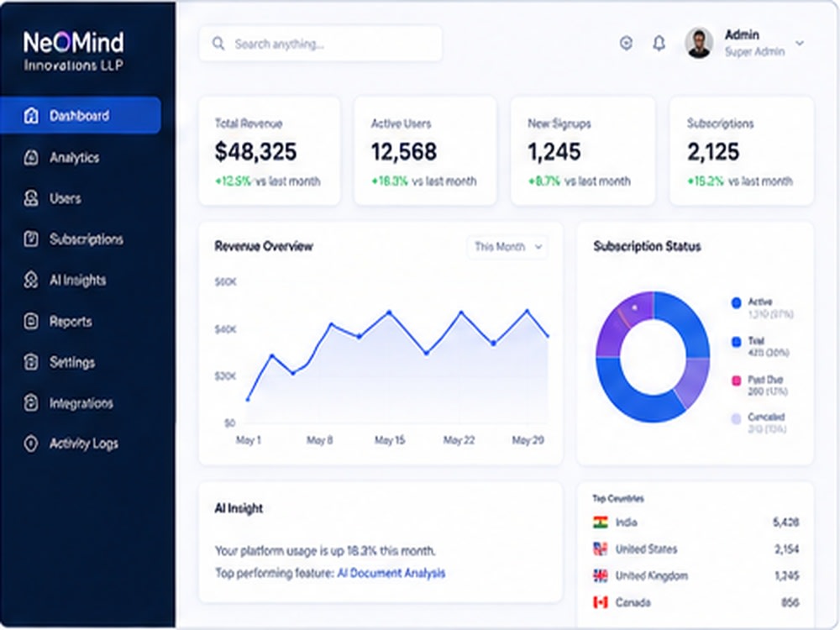Follow the AI Document Analysis link
The image size is (840, 630).
(x=391, y=573)
